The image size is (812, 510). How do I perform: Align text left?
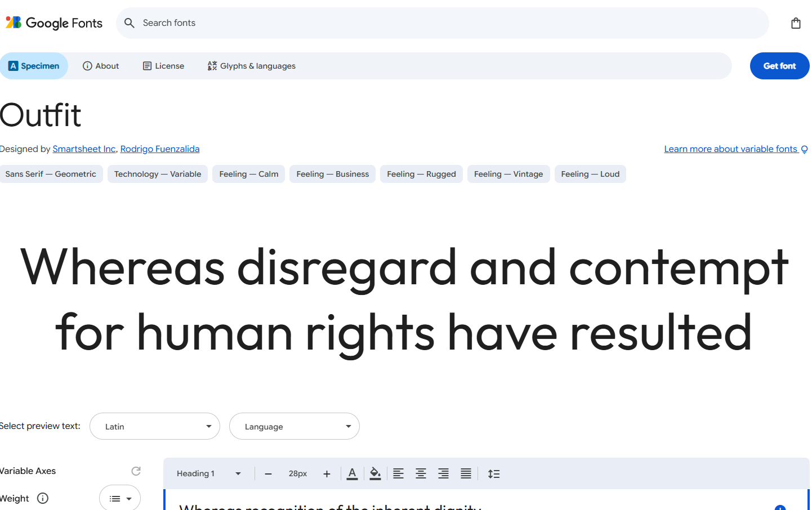point(398,474)
